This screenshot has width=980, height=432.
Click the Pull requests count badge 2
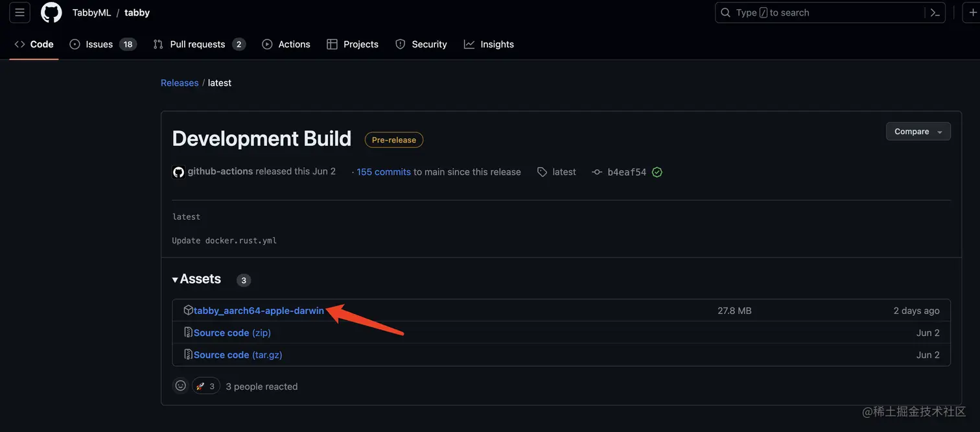[x=239, y=44]
